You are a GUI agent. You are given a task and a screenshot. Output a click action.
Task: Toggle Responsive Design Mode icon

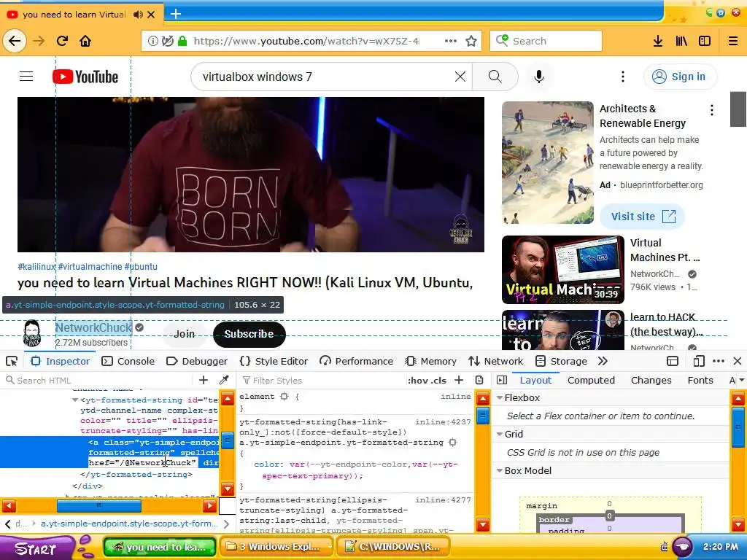click(698, 361)
